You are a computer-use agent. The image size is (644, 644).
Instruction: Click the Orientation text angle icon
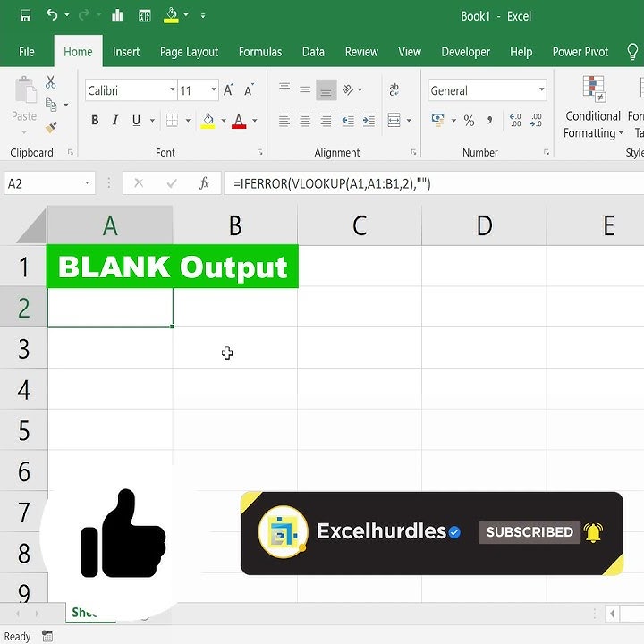(x=349, y=89)
